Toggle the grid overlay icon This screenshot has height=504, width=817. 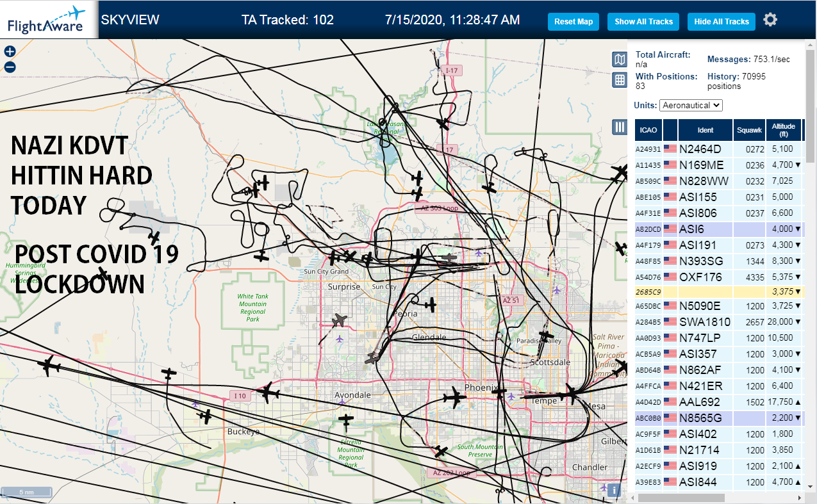(x=620, y=80)
